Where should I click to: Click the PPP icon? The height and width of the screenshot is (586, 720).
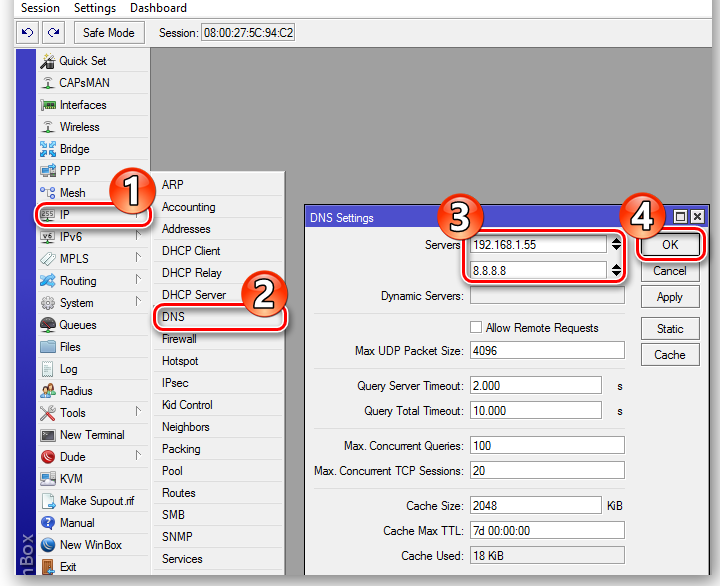(48, 171)
